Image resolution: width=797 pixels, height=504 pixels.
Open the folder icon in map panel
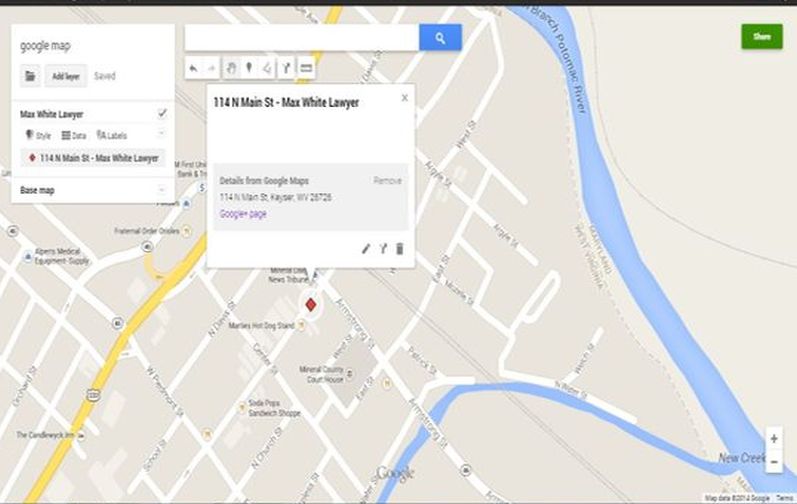(x=30, y=76)
